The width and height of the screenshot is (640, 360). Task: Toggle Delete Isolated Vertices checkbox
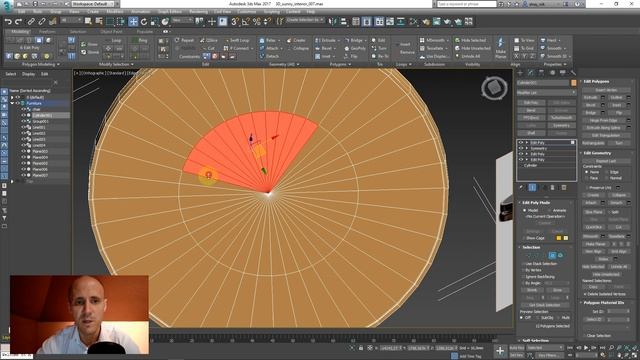586,294
